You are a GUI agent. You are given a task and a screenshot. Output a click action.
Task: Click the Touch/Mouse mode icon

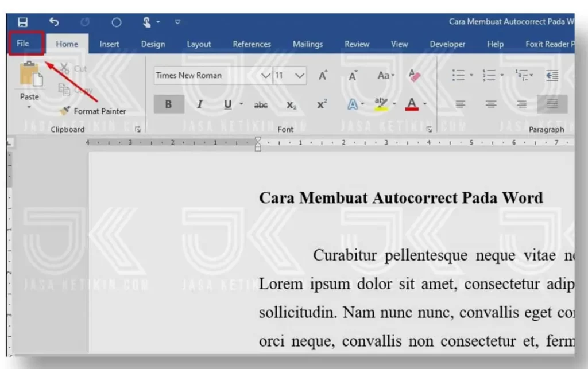[146, 22]
